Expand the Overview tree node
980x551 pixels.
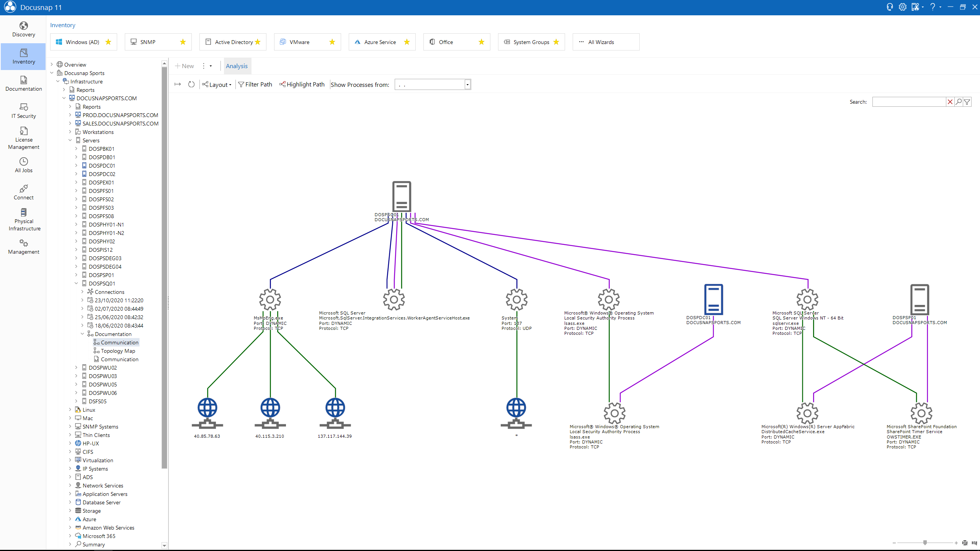[x=52, y=64]
